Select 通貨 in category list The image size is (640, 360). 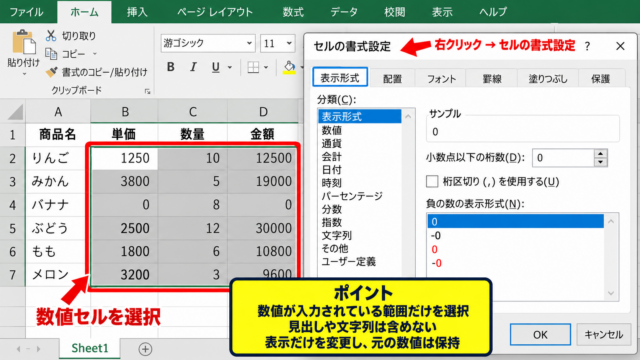pos(331,143)
